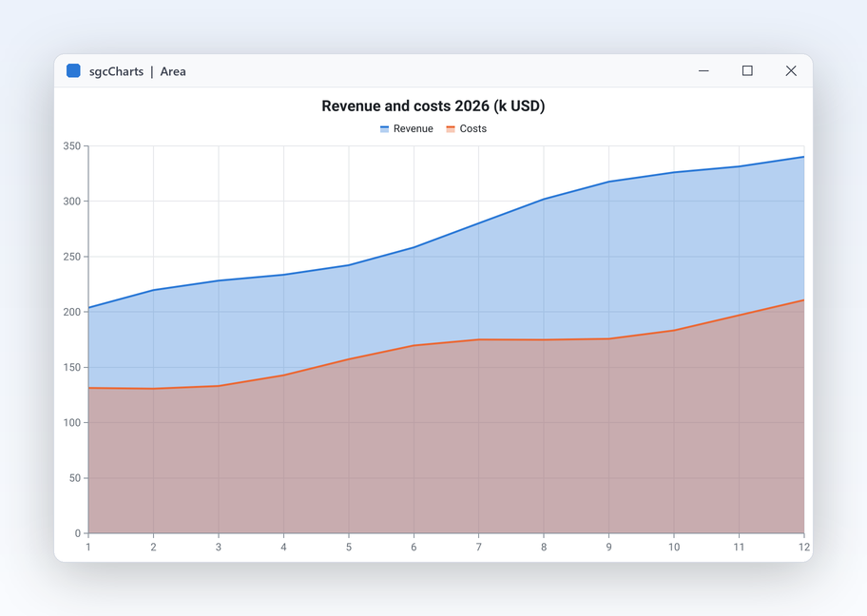
Task: Click the x-axis label 3
Action: click(219, 547)
